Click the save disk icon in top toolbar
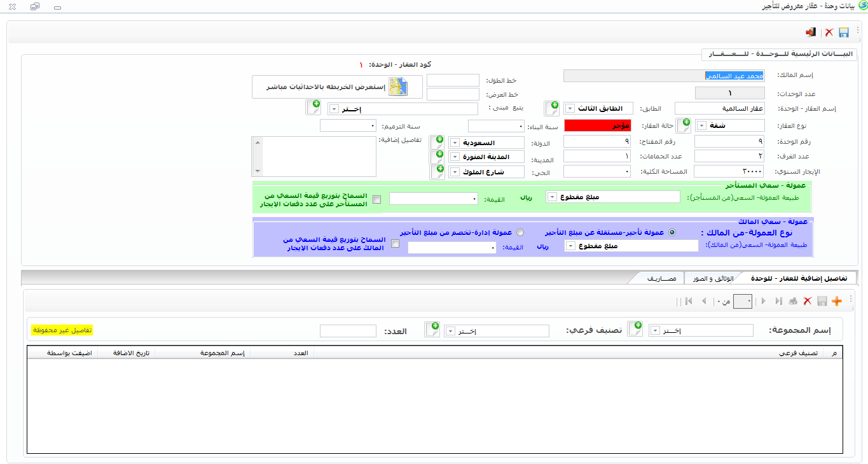 [844, 32]
